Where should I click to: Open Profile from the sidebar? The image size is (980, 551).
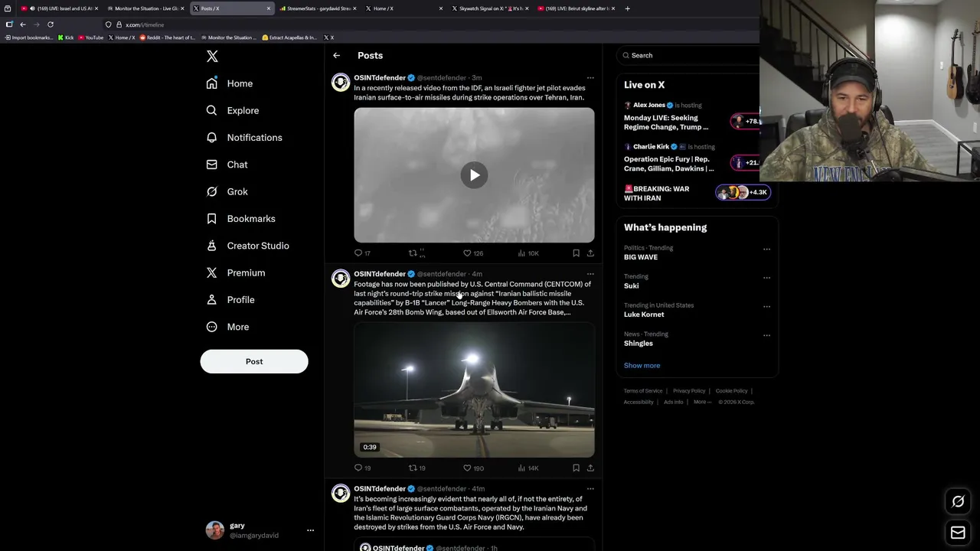click(x=230, y=300)
